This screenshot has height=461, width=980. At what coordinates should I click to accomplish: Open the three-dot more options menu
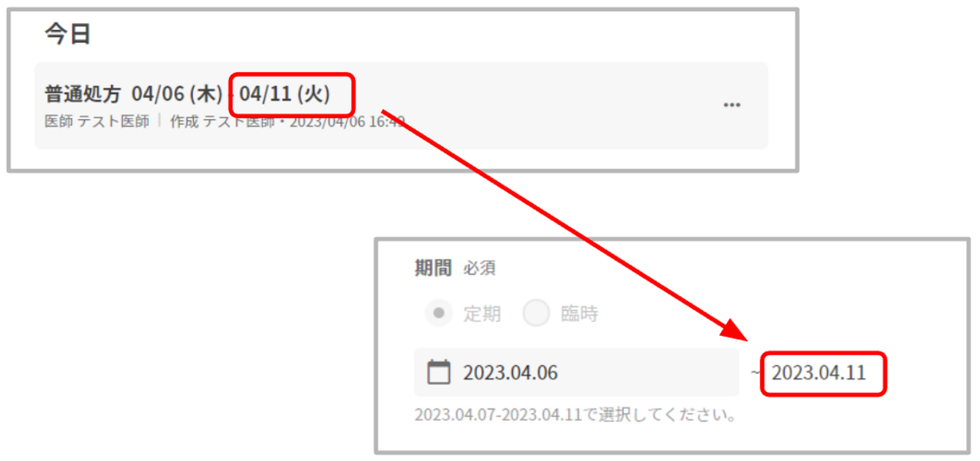pos(732,105)
